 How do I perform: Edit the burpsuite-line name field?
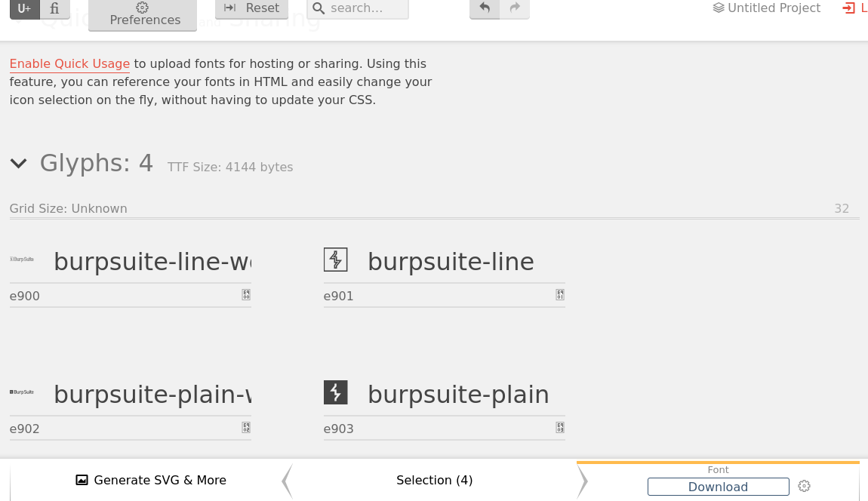click(x=466, y=261)
